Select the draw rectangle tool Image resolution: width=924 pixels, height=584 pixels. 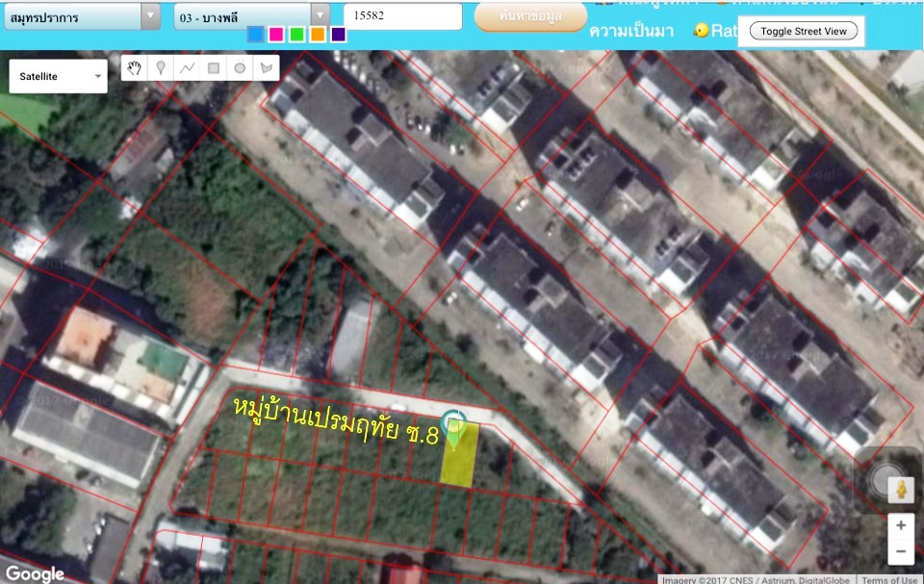tap(214, 68)
